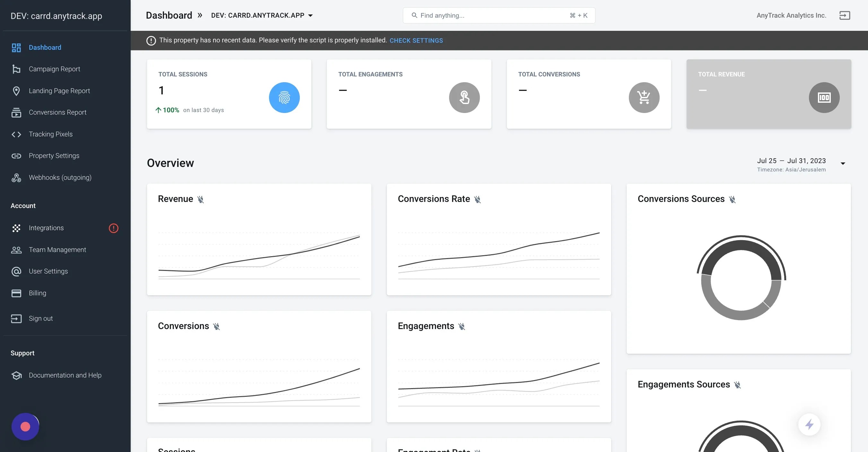The width and height of the screenshot is (868, 452).
Task: Click the Timezone: Asia/Jerusalem text
Action: 791,170
